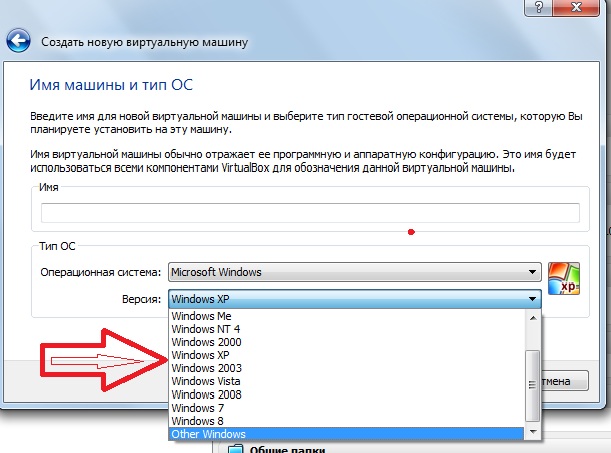Click the folder icon beside Общие папки
Image resolution: width=611 pixels, height=453 pixels.
(x=237, y=447)
